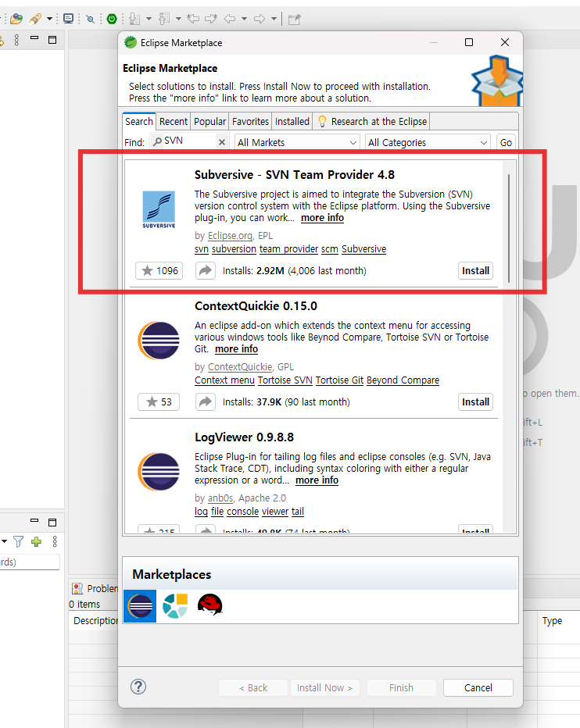Click the Type column header in Problems view

coord(552,621)
